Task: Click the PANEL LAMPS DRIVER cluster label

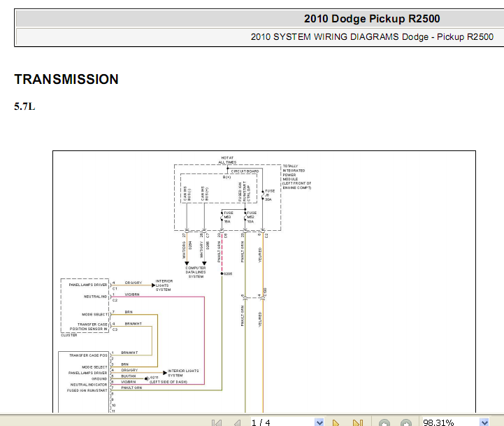Action: 88,285
